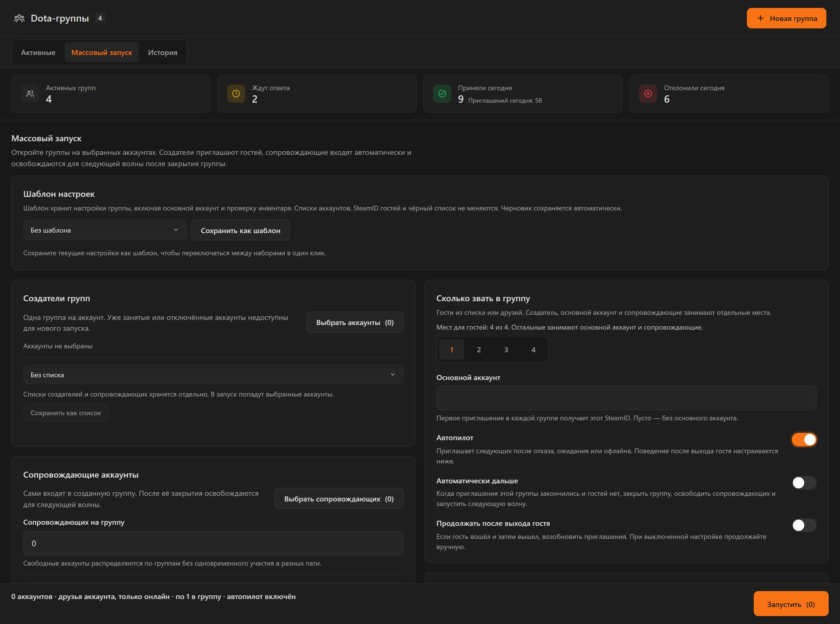The width and height of the screenshot is (840, 624).
Task: Open the История tab
Action: tap(163, 52)
